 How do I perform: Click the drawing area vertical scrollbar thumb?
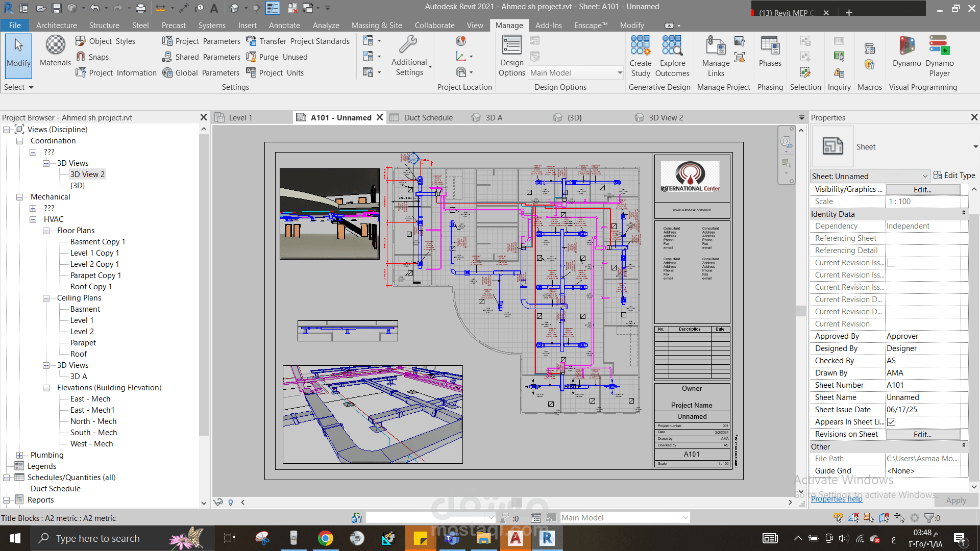[x=801, y=311]
